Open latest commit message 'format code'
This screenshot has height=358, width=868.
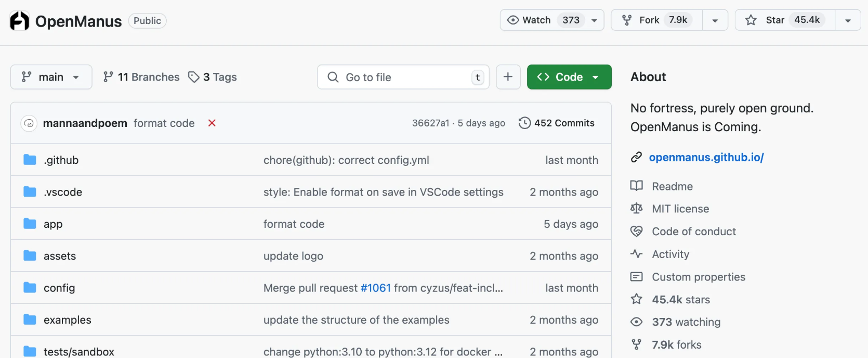164,123
